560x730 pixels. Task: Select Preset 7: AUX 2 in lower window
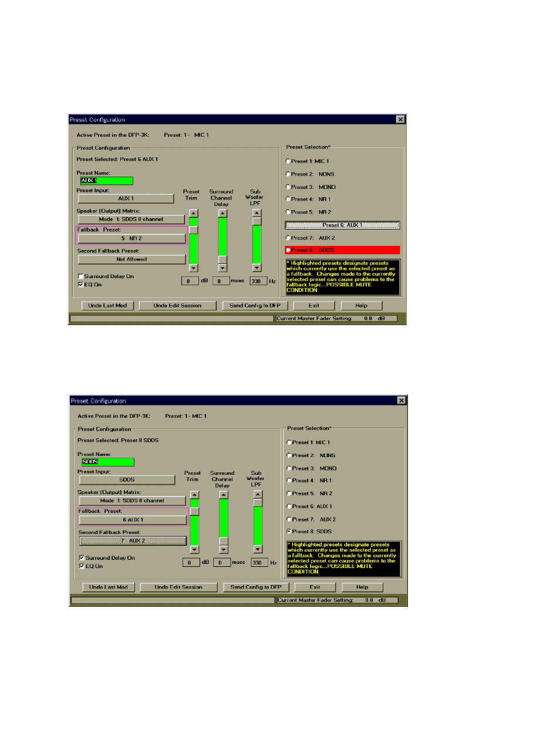pyautogui.click(x=311, y=519)
